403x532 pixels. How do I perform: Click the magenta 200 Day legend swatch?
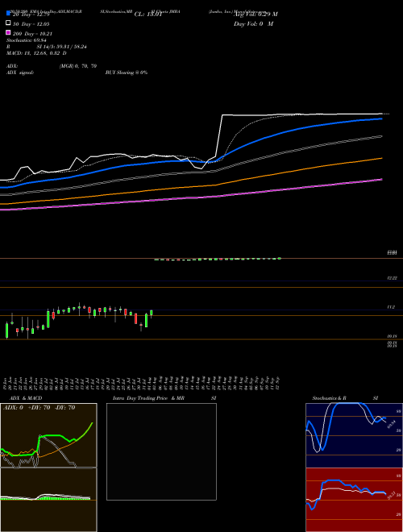coord(9,32)
